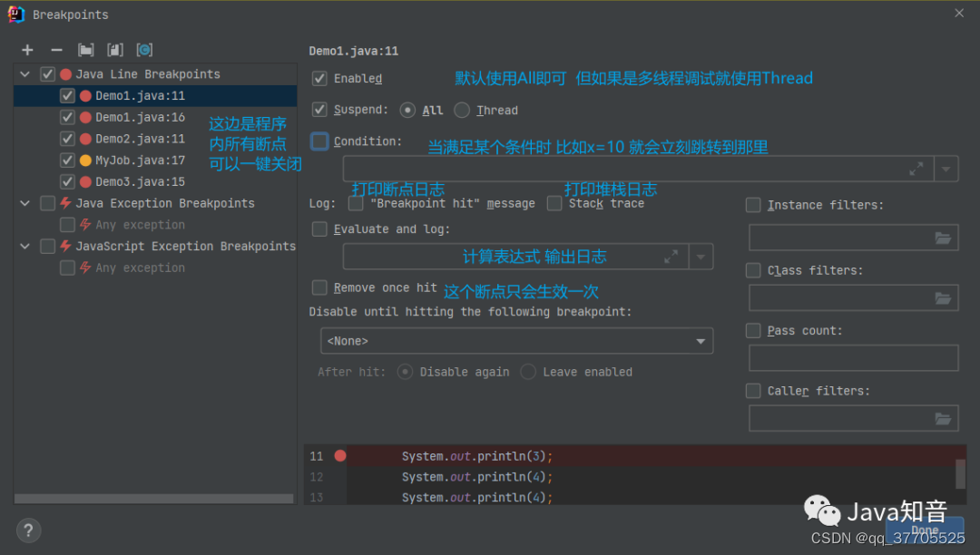The image size is (980, 555).
Task: Click the Class filters folder browse icon
Action: coord(944,297)
